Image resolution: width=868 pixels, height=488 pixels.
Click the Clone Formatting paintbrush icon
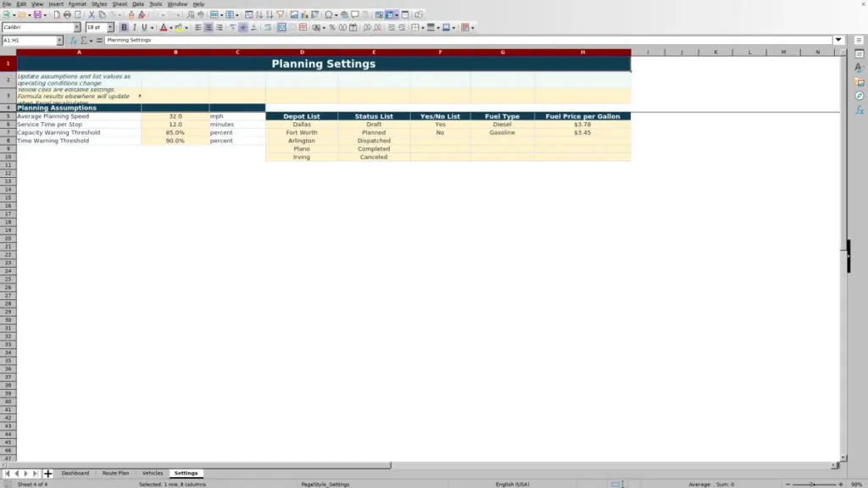click(x=131, y=14)
